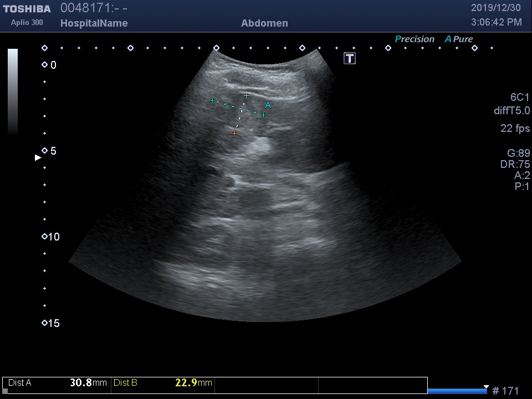Image resolution: width=532 pixels, height=399 pixels.
Task: Click the Toshiba logo
Action: 27,9
